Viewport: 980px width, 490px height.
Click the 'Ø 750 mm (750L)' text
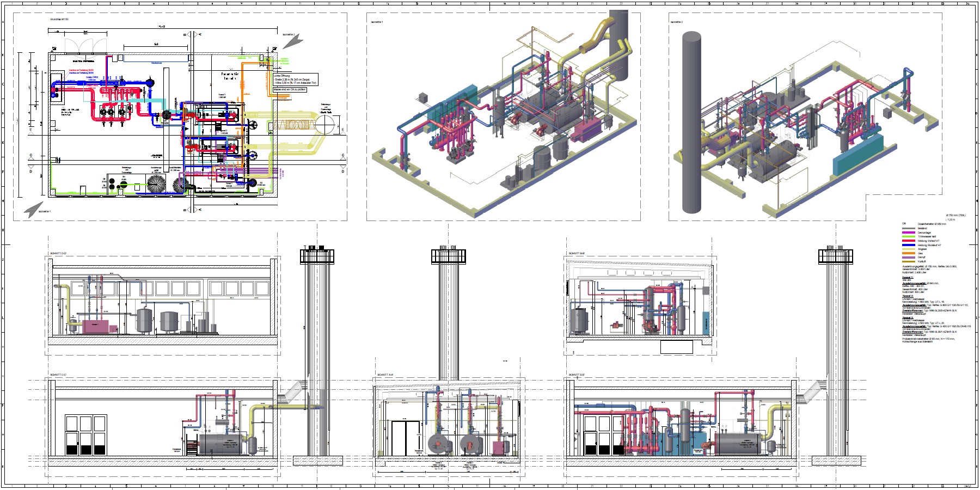pyautogui.click(x=955, y=215)
